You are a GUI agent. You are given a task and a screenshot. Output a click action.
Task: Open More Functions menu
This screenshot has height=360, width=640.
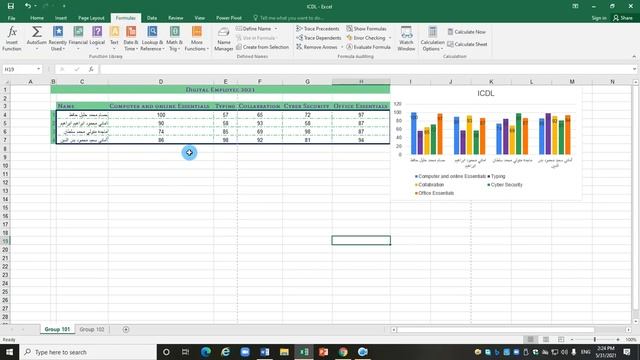196,38
